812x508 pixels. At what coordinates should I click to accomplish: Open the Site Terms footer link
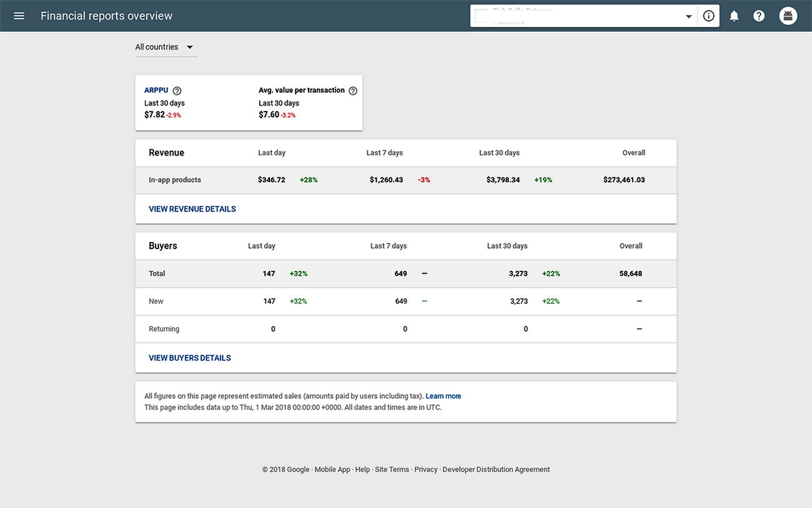pos(392,469)
